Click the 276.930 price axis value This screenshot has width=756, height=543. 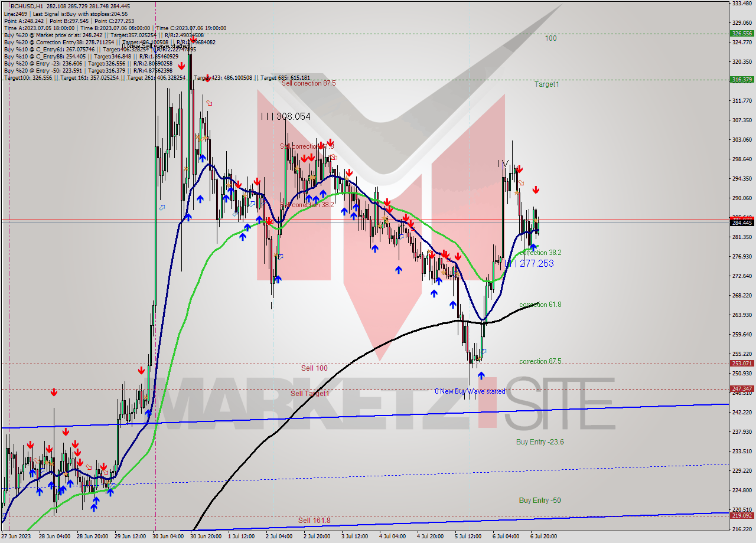click(x=742, y=257)
